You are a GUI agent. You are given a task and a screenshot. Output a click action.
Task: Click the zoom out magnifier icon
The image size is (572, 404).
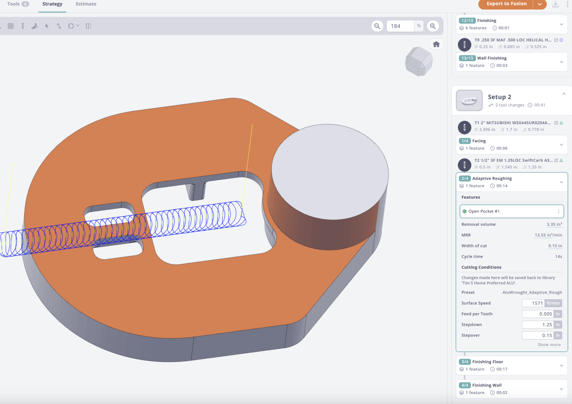tap(377, 26)
